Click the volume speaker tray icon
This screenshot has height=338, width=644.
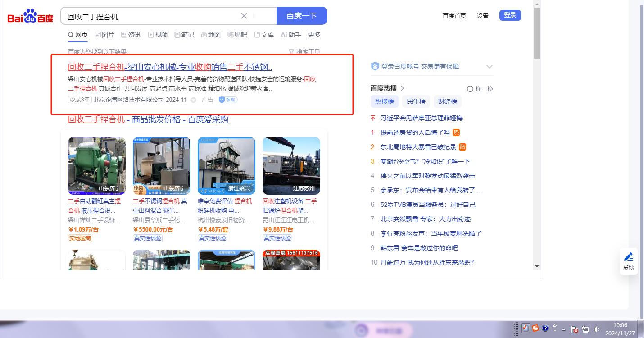[x=596, y=329]
